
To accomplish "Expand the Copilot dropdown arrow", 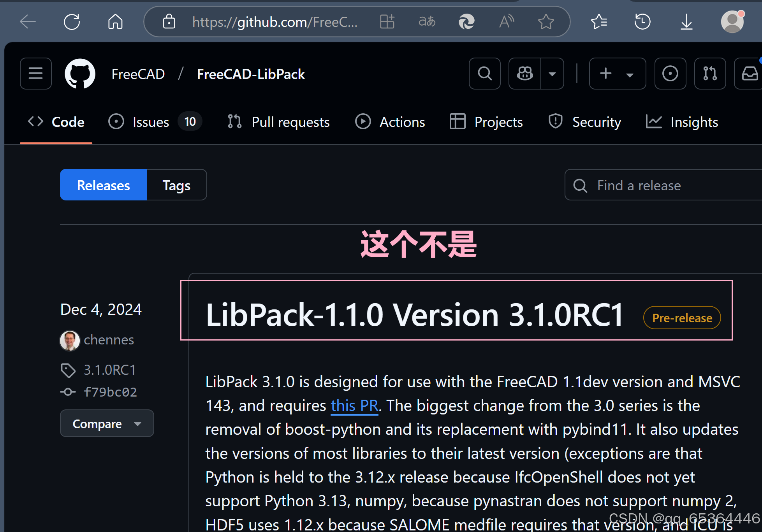I will tap(552, 74).
